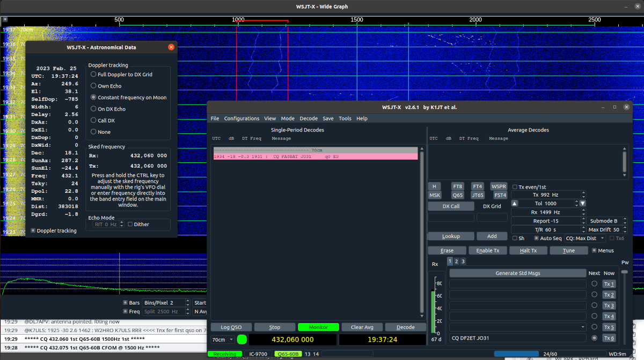Switch to tab 2 of Tx messages
The width and height of the screenshot is (644, 360).
pyautogui.click(x=456, y=261)
